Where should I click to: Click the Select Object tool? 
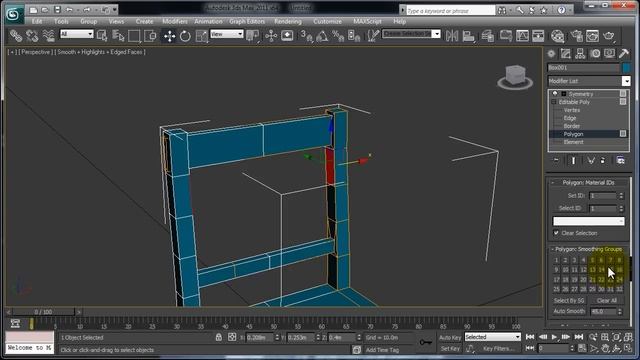pyautogui.click(x=102, y=36)
